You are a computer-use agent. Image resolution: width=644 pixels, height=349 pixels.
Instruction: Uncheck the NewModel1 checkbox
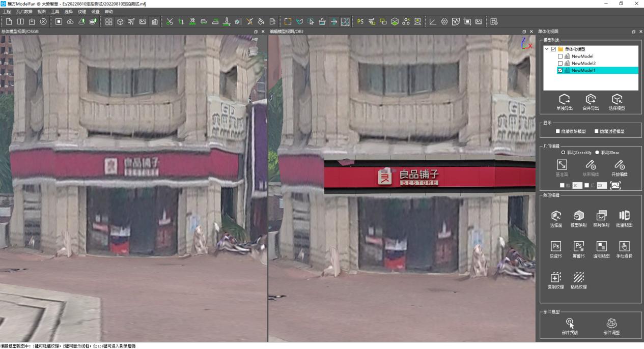(561, 71)
